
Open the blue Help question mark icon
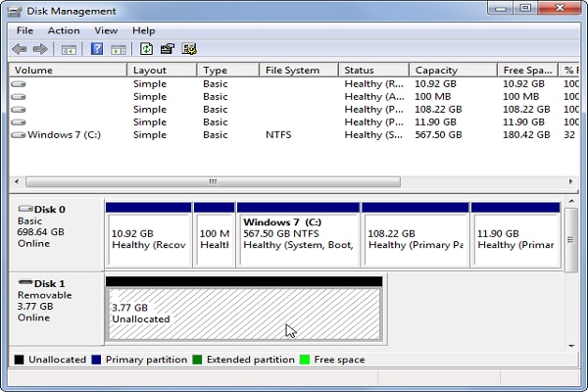tap(97, 49)
